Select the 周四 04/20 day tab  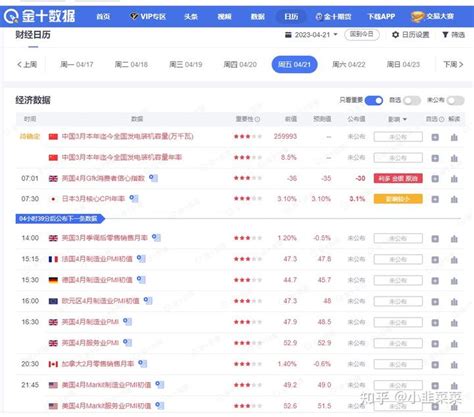[x=240, y=64]
